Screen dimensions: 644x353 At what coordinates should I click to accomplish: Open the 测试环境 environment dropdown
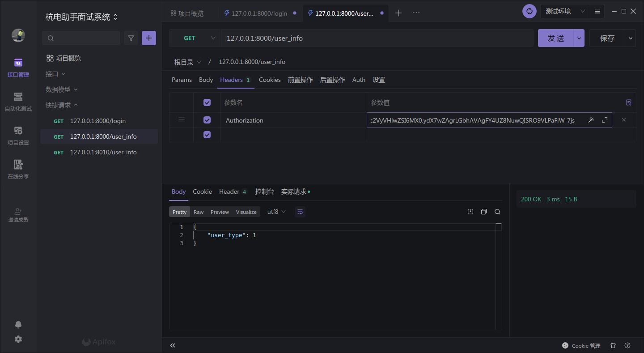click(x=565, y=11)
